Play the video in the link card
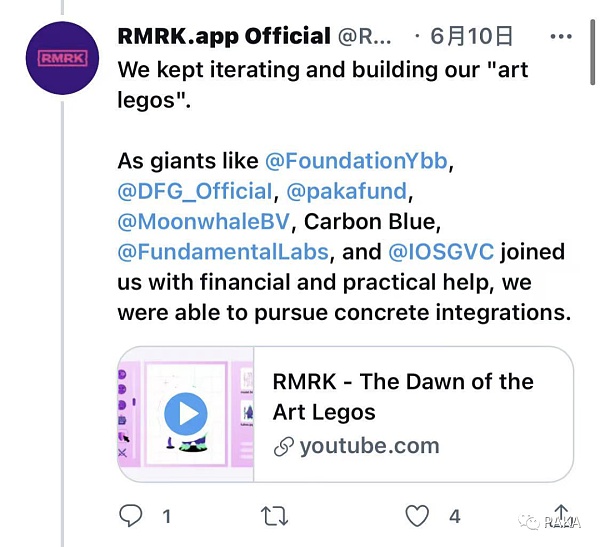 pos(185,413)
